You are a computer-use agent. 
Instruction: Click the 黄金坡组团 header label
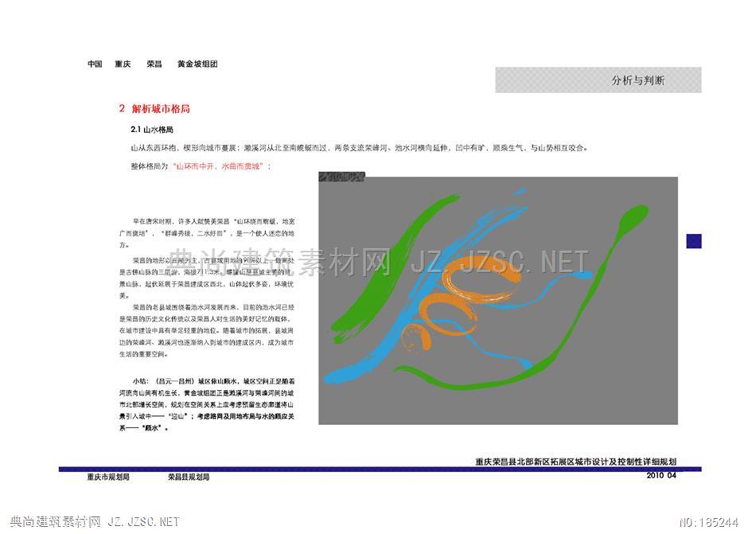(197, 64)
